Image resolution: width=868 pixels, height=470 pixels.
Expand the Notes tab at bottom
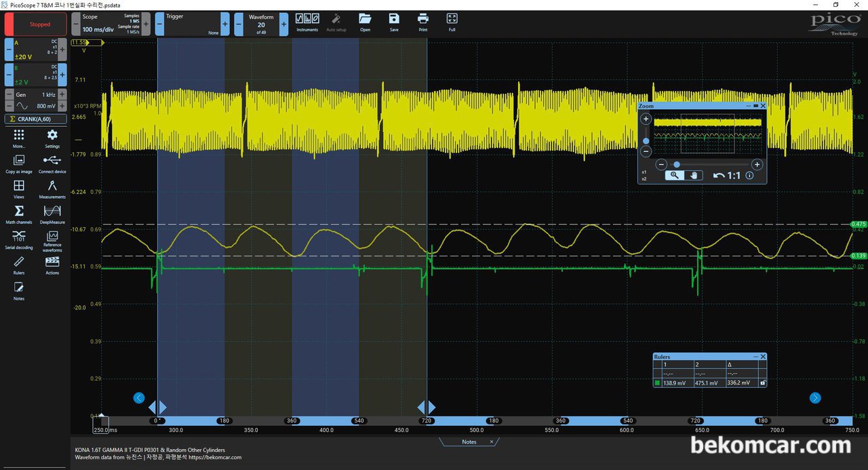tap(469, 442)
